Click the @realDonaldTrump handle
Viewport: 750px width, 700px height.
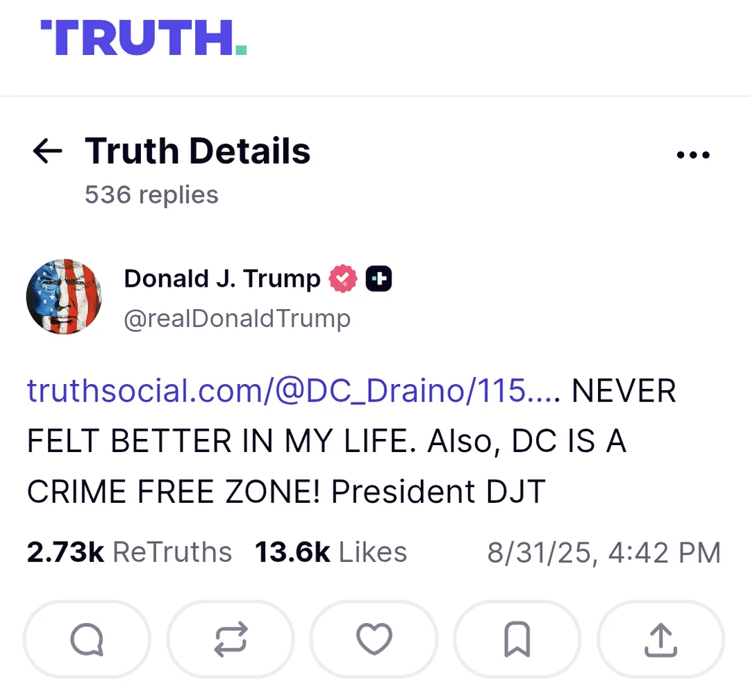(237, 319)
